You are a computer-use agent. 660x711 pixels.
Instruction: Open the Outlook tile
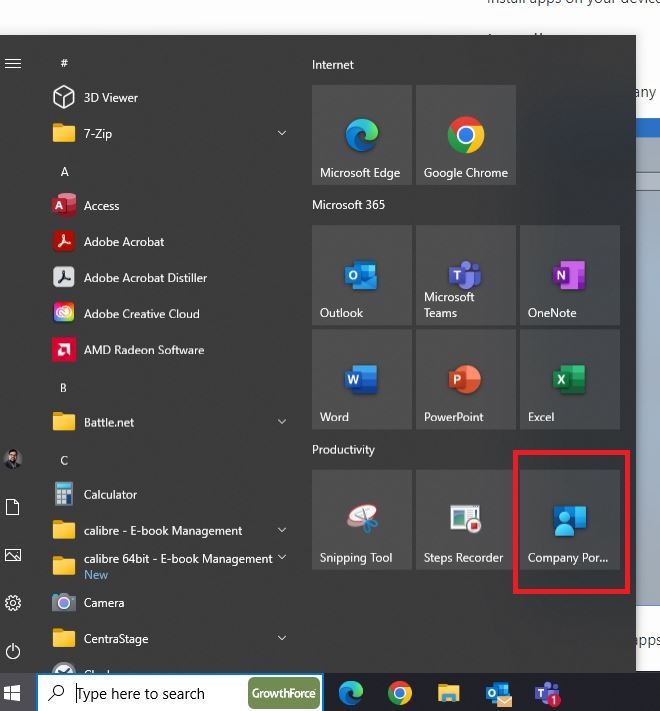[362, 275]
